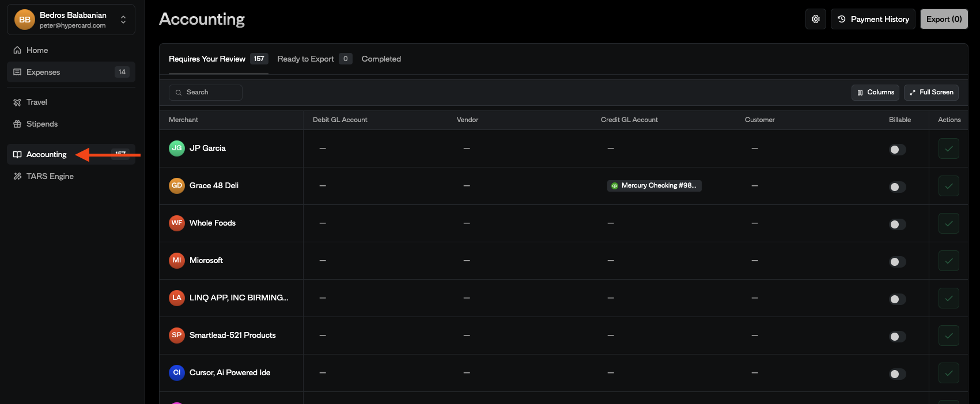Open accounting settings gear icon
The image size is (980, 404).
point(815,19)
